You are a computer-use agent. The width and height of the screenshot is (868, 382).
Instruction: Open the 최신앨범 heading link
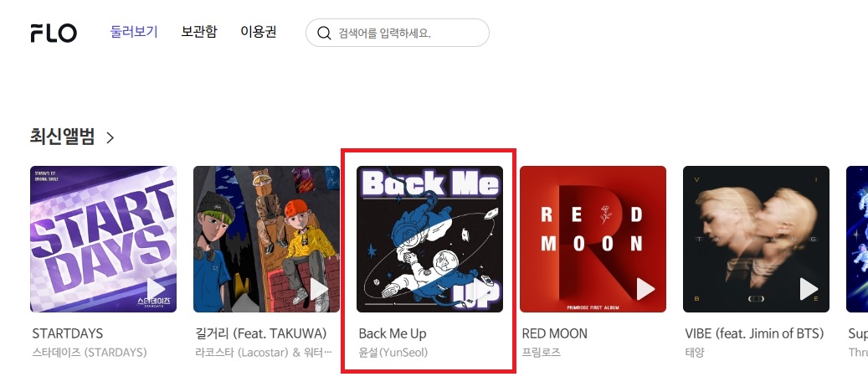pyautogui.click(x=63, y=137)
